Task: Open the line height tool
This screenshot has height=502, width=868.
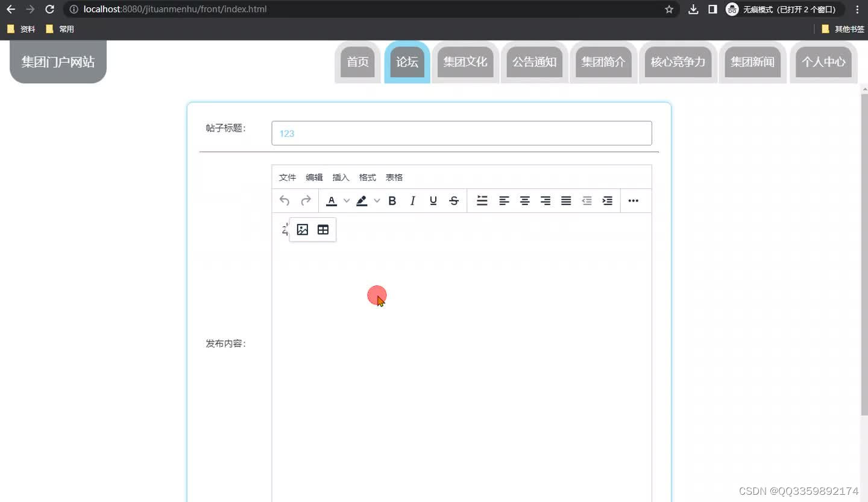Action: pos(482,201)
